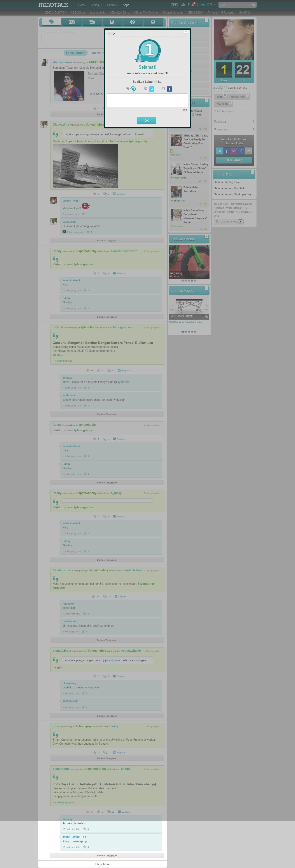Open the Channel menu item
This screenshot has width=295, height=868.
[112, 5]
